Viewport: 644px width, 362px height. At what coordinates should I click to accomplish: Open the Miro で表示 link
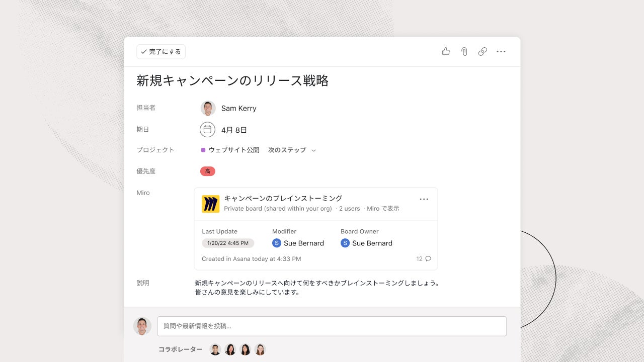click(x=383, y=209)
